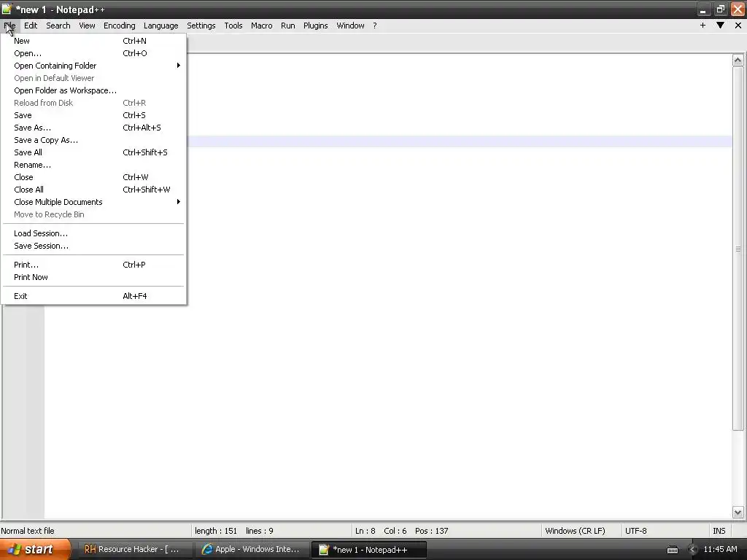747x560 pixels.
Task: Toggle INS insert mode in status bar
Action: tap(719, 531)
